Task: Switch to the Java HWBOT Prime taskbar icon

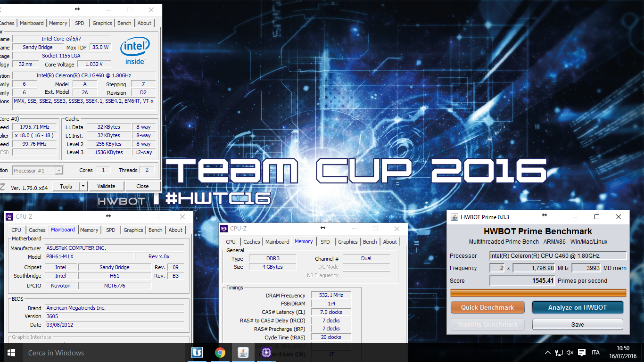Action: (243, 353)
